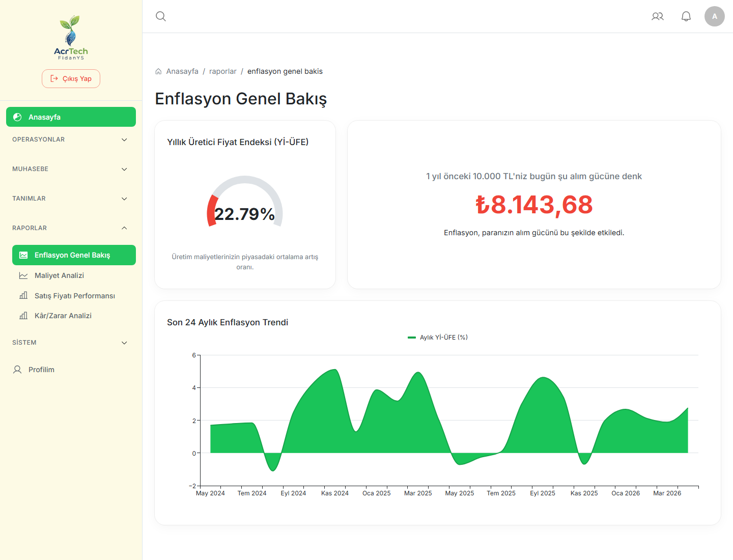Expand the SİSTEM section chevron
The width and height of the screenshot is (733, 560).
(124, 343)
